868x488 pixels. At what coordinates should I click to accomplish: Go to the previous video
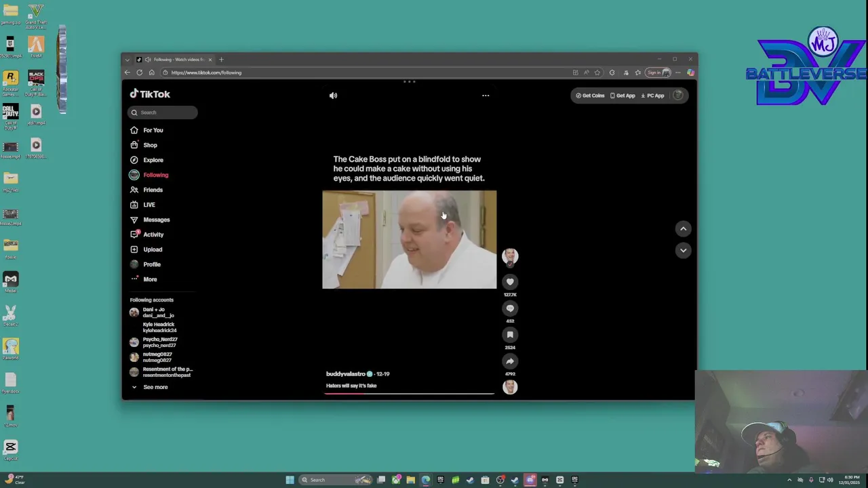[683, 229]
